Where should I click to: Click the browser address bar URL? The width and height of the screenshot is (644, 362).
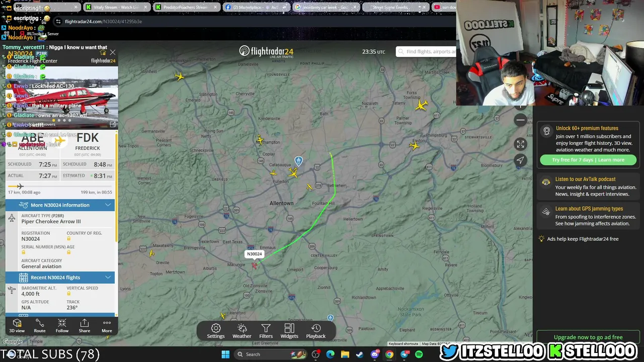(x=104, y=22)
